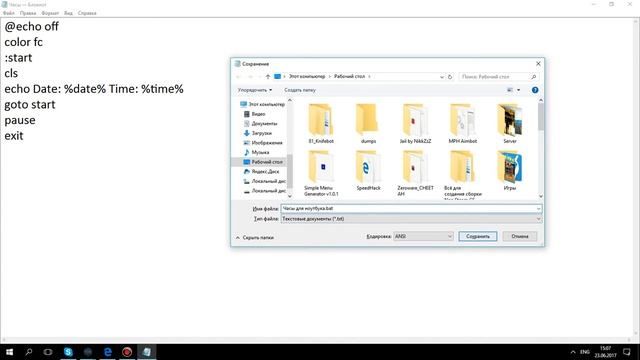
Task: Click Рабочий стол in the address breadcrumb
Action: [349, 77]
